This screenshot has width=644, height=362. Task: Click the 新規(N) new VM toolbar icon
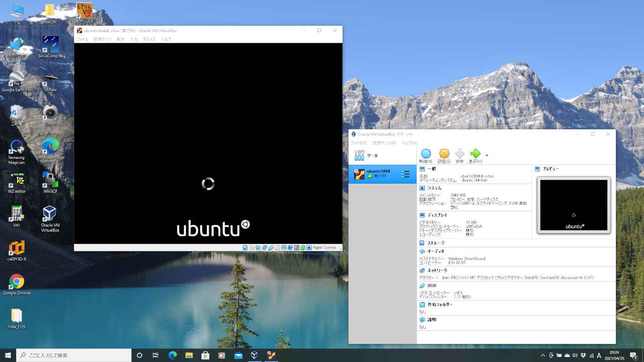[426, 155]
